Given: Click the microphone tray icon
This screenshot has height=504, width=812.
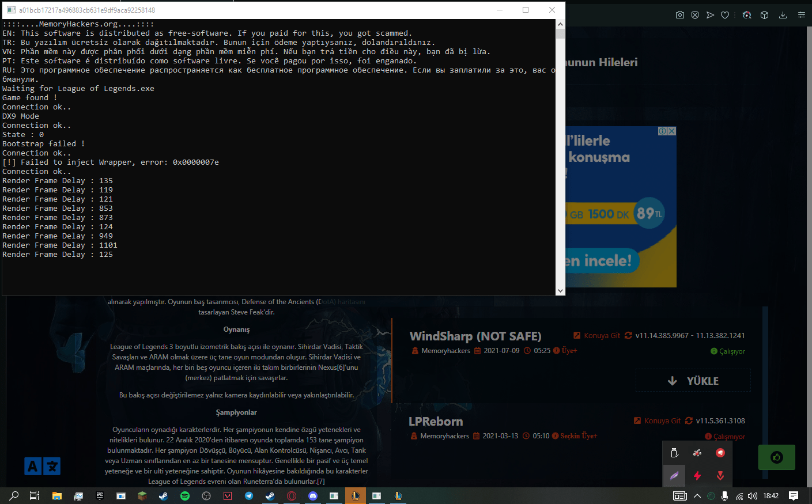Looking at the screenshot, I should [725, 496].
